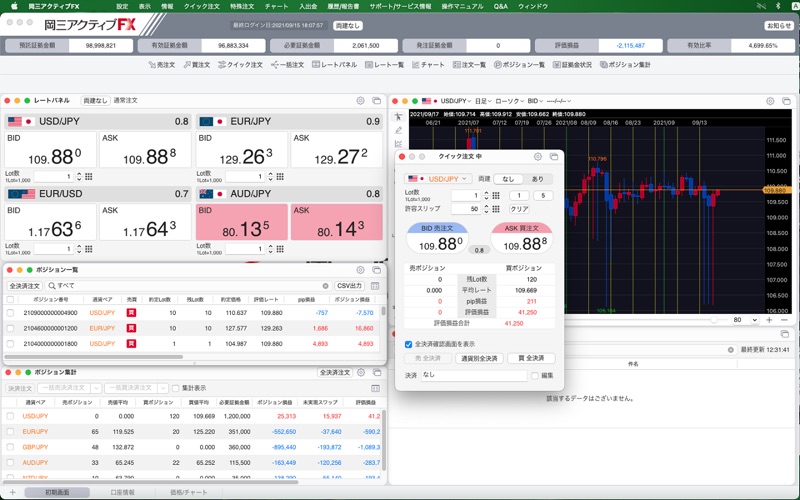Click the 通貨別全決済 button
The height and width of the screenshot is (500, 800).
pyautogui.click(x=480, y=358)
